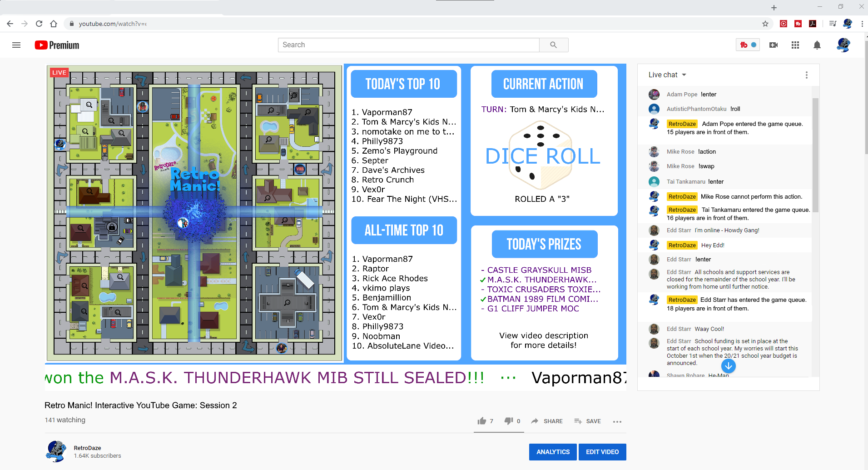The width and height of the screenshot is (868, 470).
Task: Open the YouTube apps grid
Action: (795, 45)
